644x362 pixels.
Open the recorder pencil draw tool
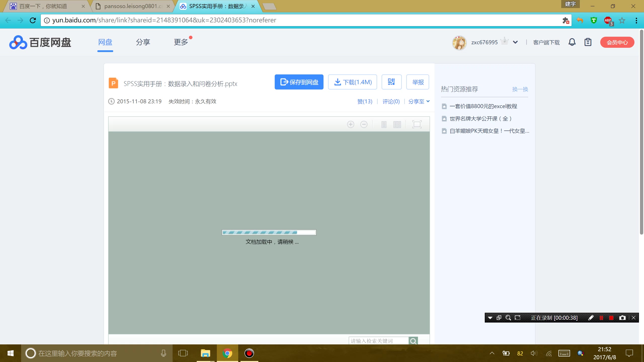coord(591,318)
